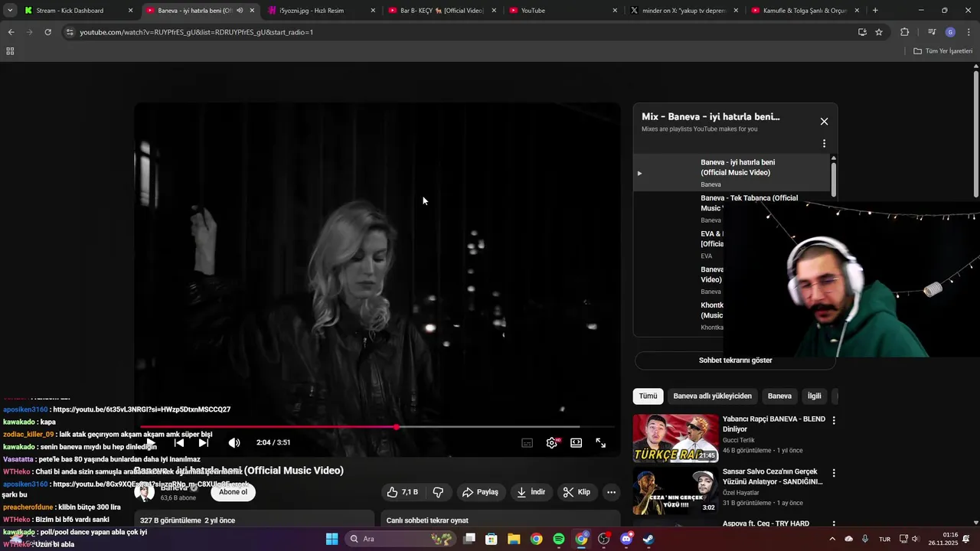This screenshot has height=551, width=980.
Task: Open Discord from the taskbar
Action: point(626,539)
